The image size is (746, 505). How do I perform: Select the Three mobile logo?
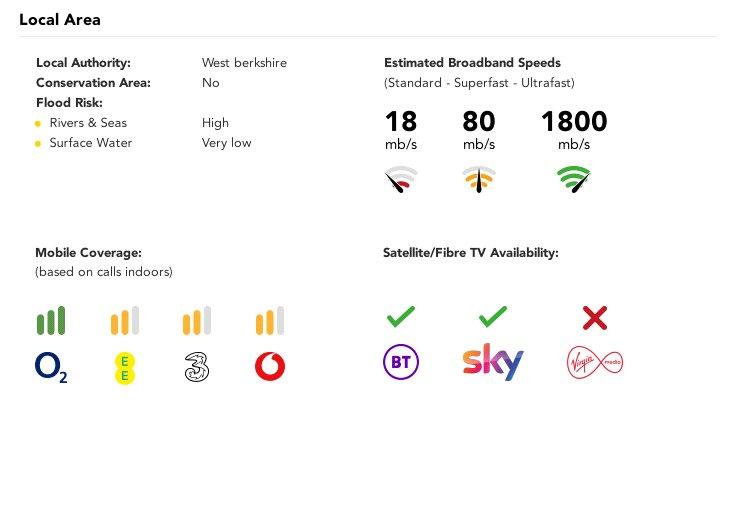click(x=196, y=367)
